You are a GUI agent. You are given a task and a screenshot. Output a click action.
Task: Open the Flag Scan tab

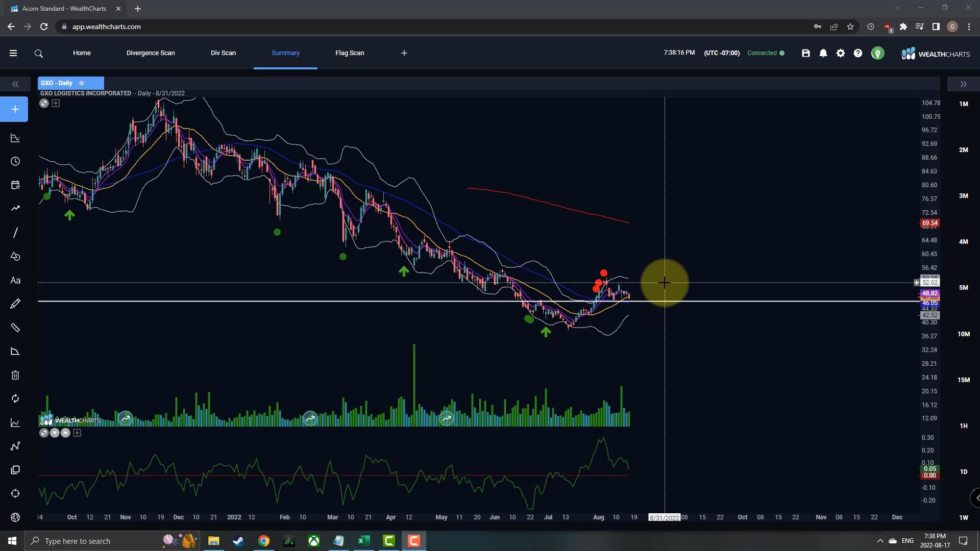coord(350,53)
